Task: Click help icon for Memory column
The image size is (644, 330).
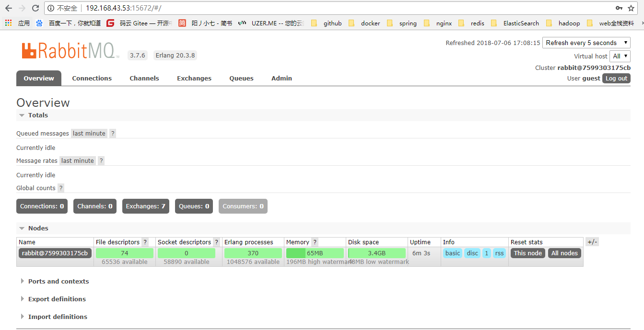Action: tap(315, 242)
